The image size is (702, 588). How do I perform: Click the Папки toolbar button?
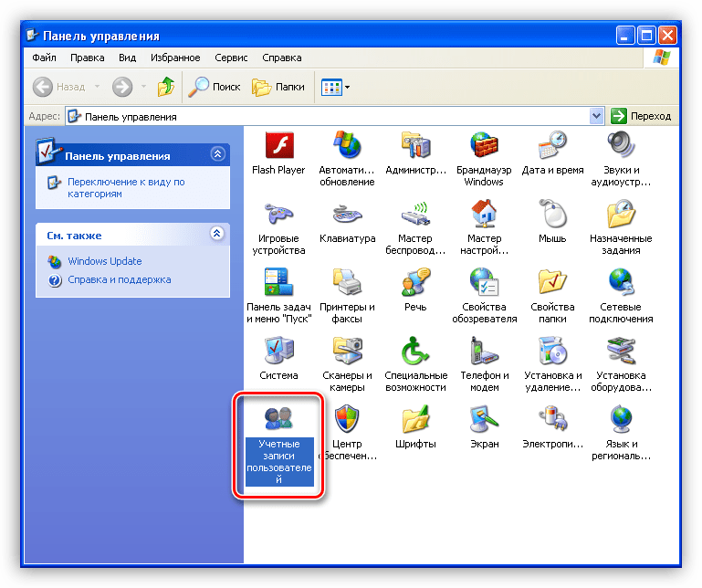[x=278, y=87]
